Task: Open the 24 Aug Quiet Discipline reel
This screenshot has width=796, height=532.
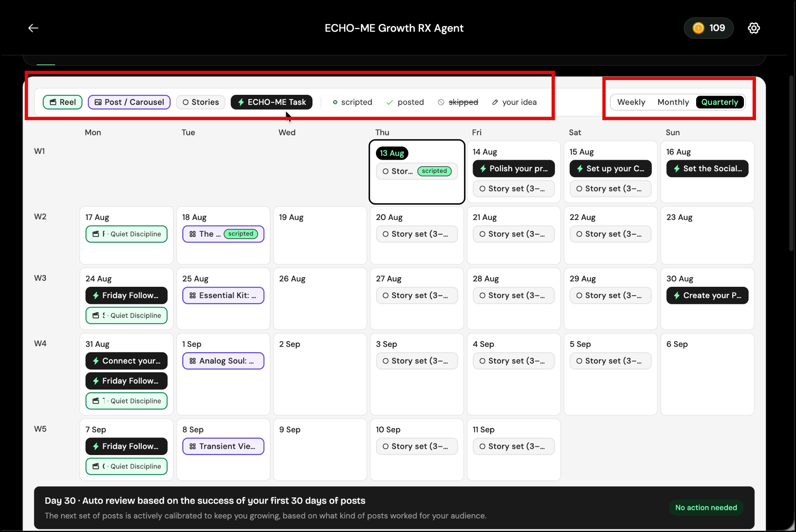Action: click(x=126, y=316)
